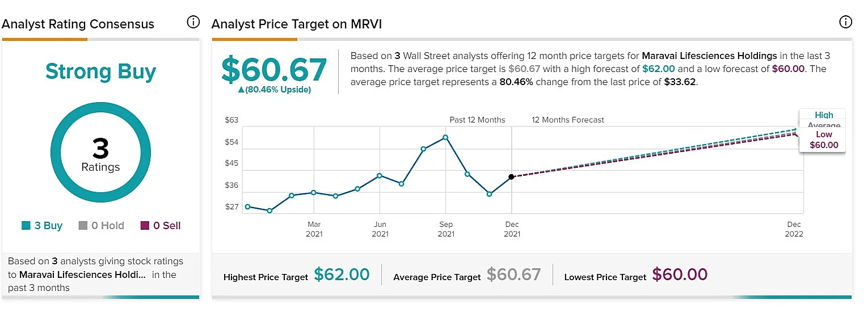868x321 pixels.
Task: Select the Sep 2021 peak data point
Action: [445, 137]
